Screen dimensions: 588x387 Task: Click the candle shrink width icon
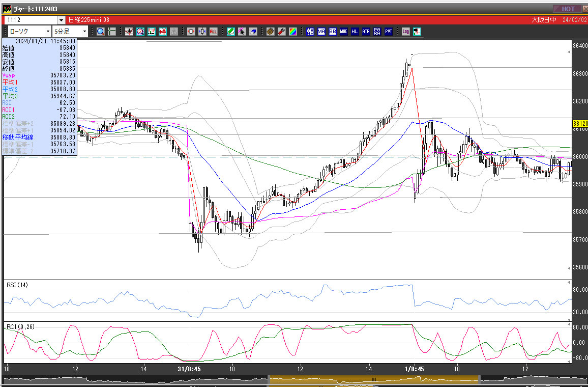[202, 32]
